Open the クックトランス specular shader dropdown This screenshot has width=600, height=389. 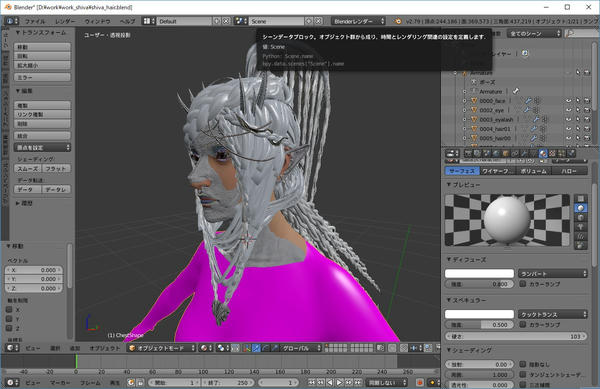(553, 314)
